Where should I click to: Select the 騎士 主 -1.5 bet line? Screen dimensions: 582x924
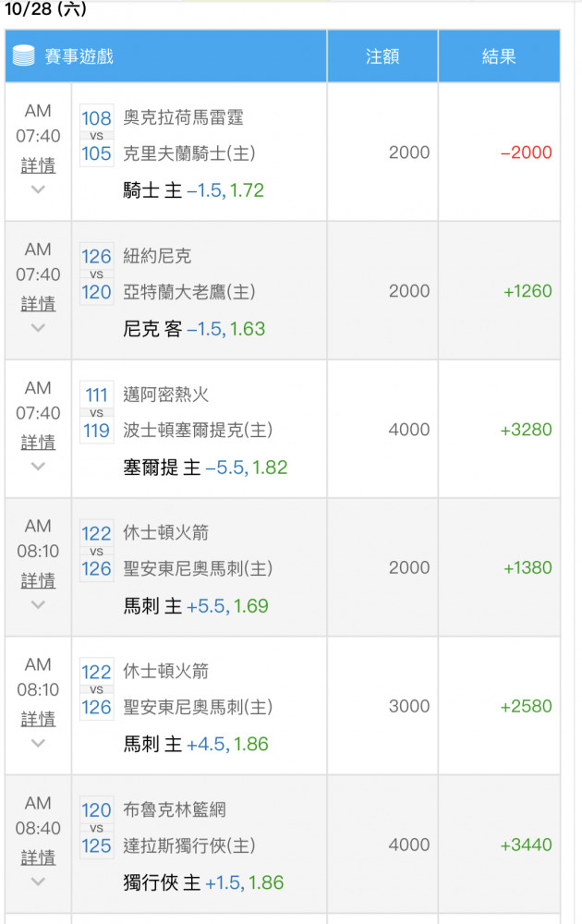click(x=193, y=191)
